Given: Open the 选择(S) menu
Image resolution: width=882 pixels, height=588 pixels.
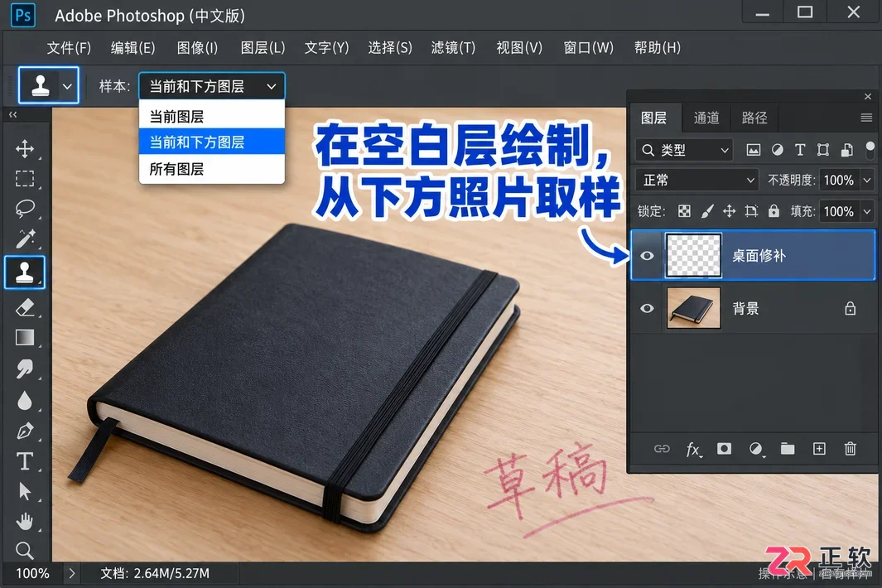Looking at the screenshot, I should [x=390, y=48].
